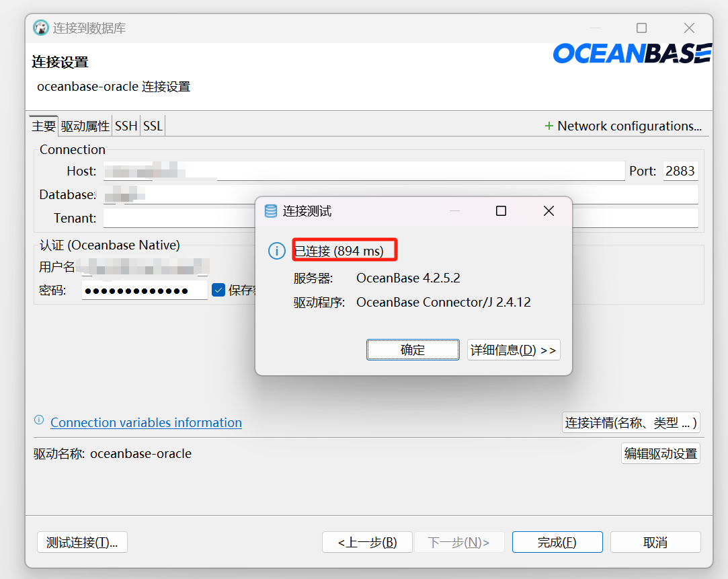Viewport: 728px width, 579px height.
Task: Click the password (密码) field
Action: click(x=145, y=291)
